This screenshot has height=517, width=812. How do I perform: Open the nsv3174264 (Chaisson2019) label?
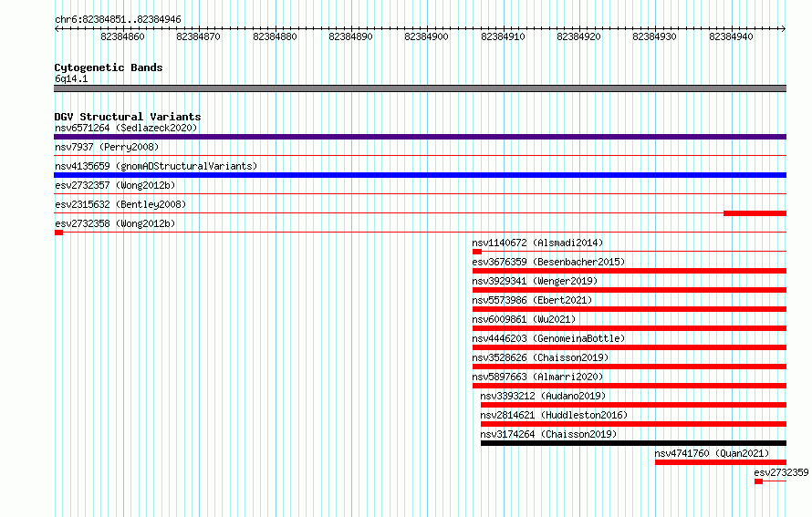pyautogui.click(x=548, y=434)
